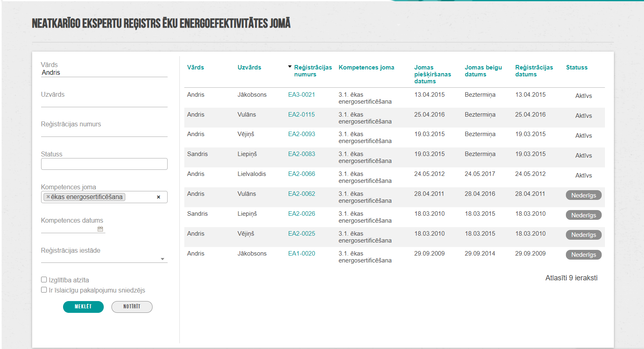
Task: Open registration link EA3-0021
Action: [x=301, y=95]
